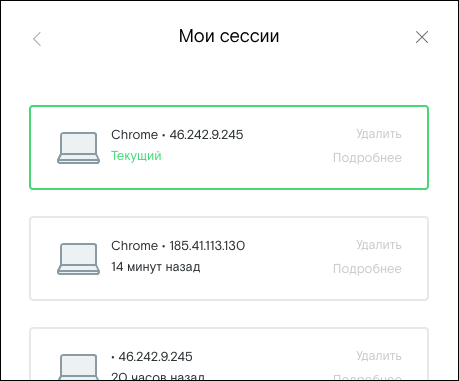
Task: Go back using the left chevron arrow
Action: tap(37, 39)
